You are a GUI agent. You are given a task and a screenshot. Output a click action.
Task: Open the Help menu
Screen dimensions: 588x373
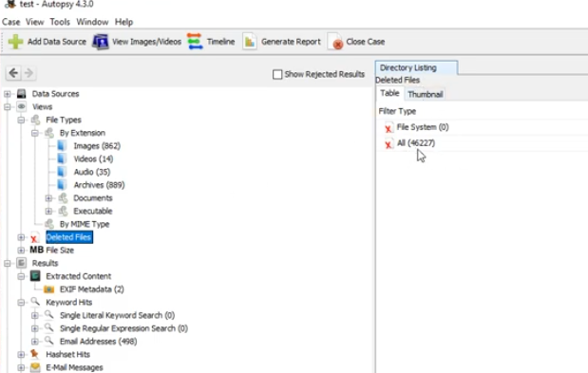123,22
